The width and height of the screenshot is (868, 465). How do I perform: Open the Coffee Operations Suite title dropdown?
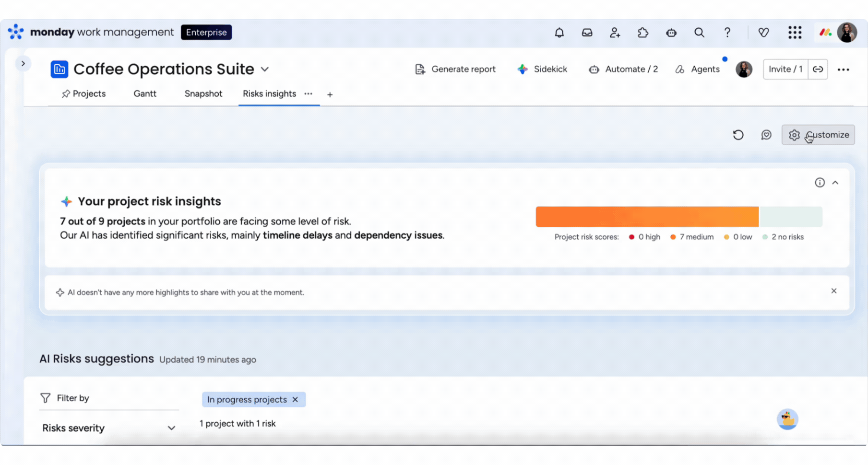264,70
